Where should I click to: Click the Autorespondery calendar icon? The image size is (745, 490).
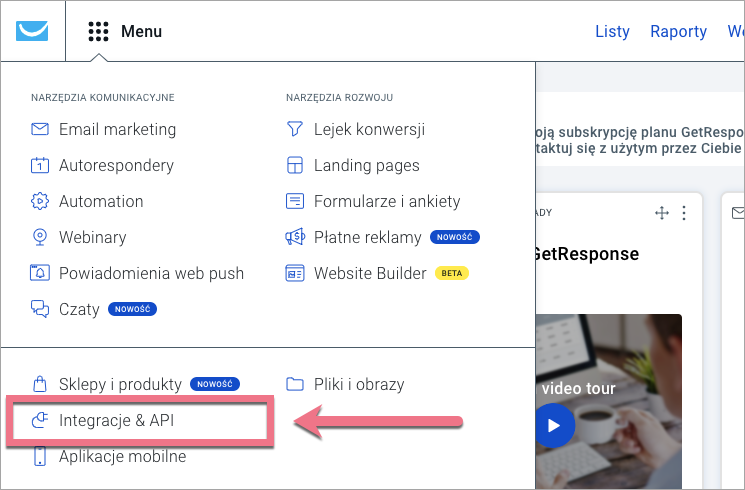click(40, 165)
